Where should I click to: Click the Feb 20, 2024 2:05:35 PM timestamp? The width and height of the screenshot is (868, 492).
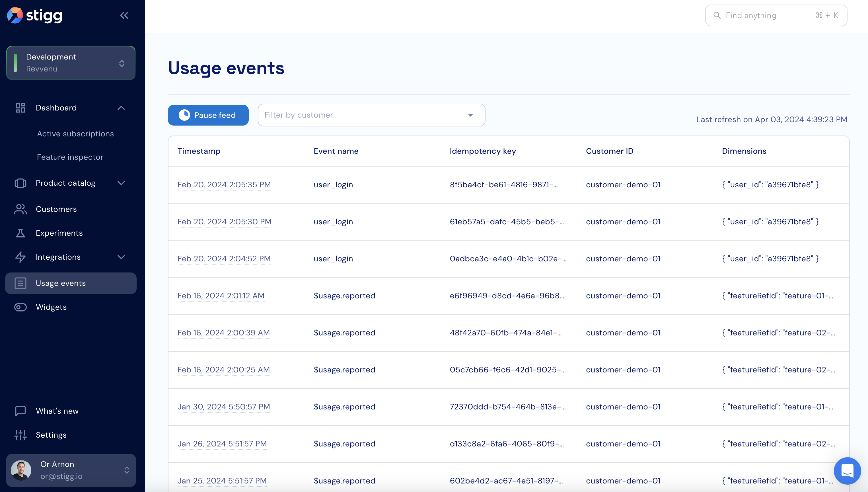pos(224,185)
